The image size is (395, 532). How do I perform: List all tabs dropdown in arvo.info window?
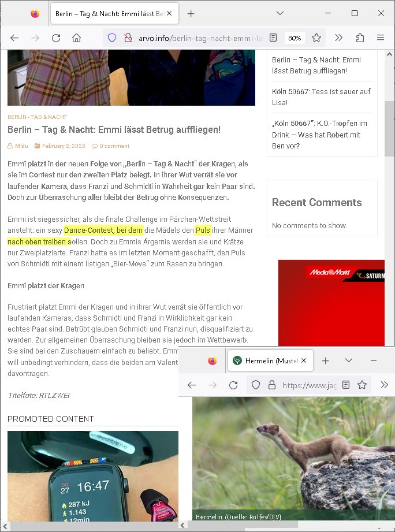pos(280,13)
